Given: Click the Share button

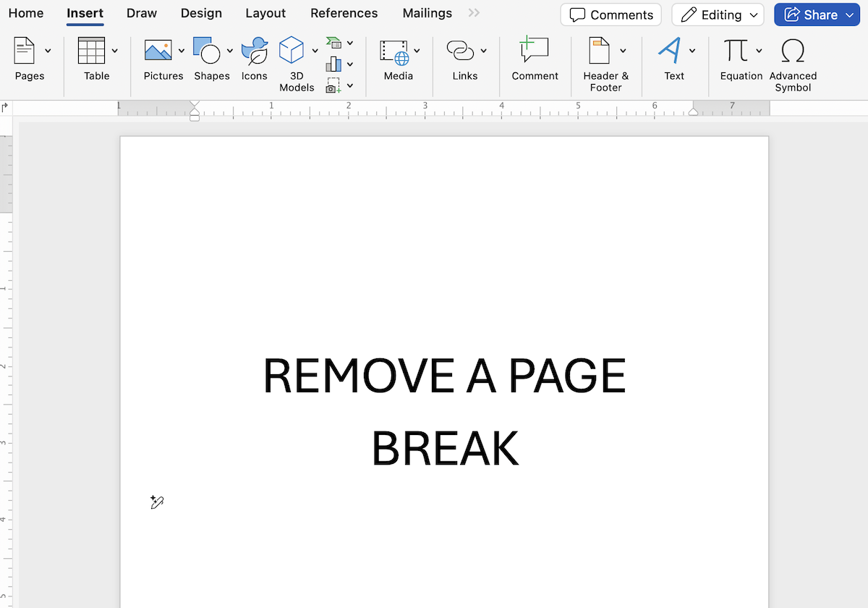Looking at the screenshot, I should click(817, 14).
